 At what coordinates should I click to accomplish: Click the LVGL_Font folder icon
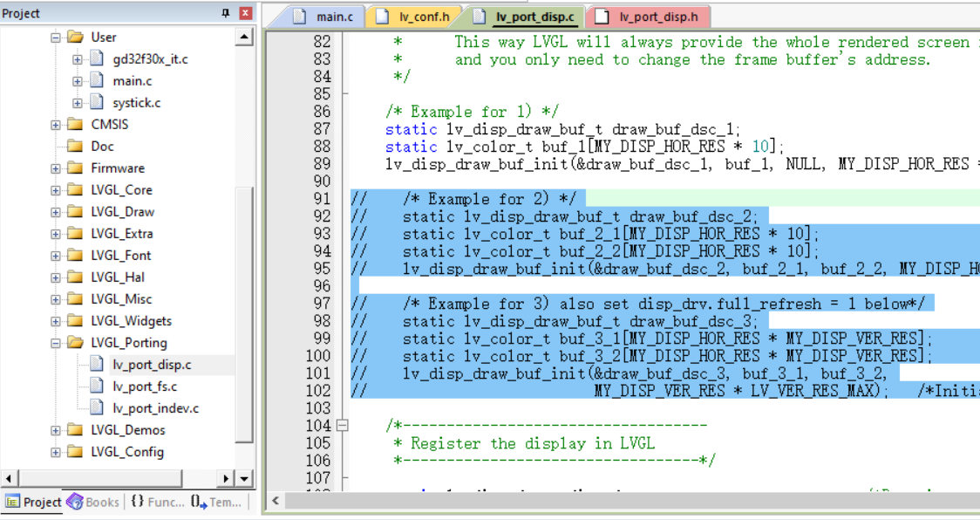click(75, 256)
